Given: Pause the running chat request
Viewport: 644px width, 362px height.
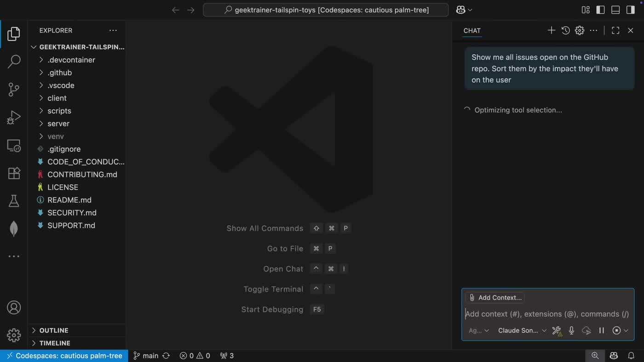Looking at the screenshot, I should pyautogui.click(x=601, y=330).
